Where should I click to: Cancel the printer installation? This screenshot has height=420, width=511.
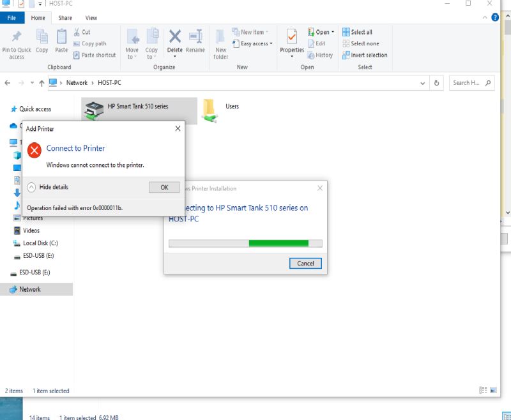click(305, 264)
